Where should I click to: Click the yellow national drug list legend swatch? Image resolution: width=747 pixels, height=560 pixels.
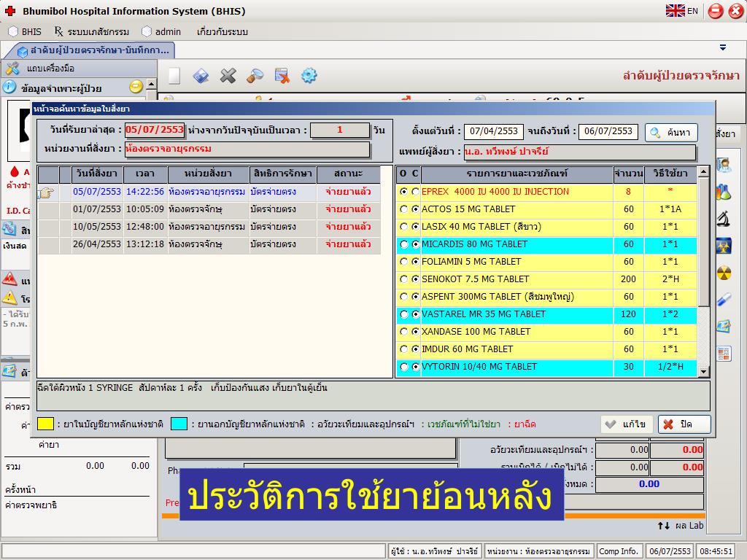(46, 424)
